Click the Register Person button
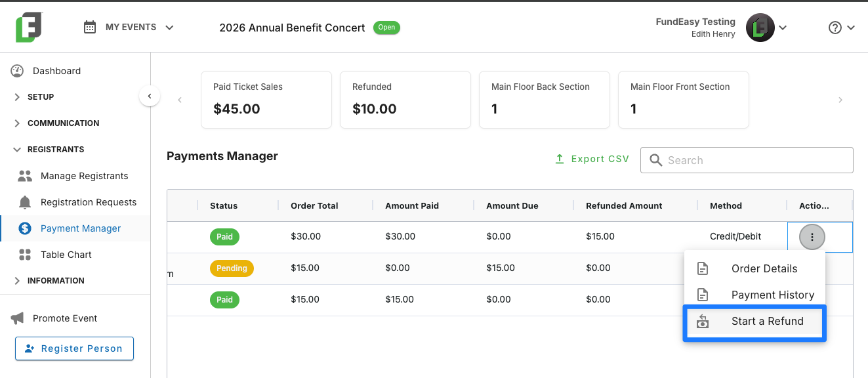This screenshot has height=378, width=868. click(74, 348)
